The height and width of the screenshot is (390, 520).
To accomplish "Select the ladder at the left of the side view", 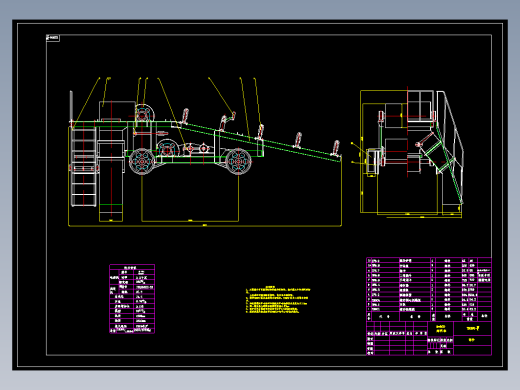I will (x=84, y=167).
